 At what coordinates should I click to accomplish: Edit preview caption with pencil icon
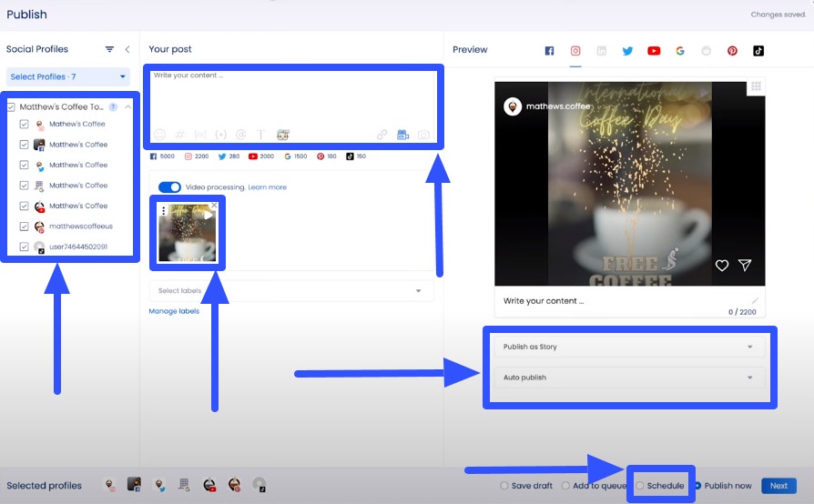[755, 301]
